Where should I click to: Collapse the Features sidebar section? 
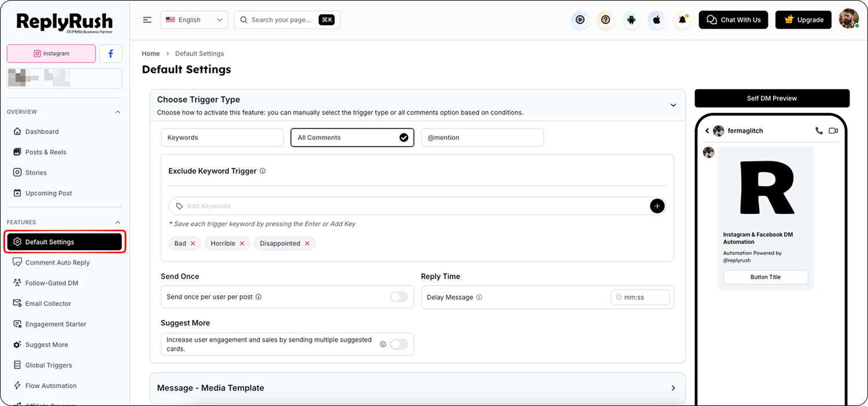point(118,222)
